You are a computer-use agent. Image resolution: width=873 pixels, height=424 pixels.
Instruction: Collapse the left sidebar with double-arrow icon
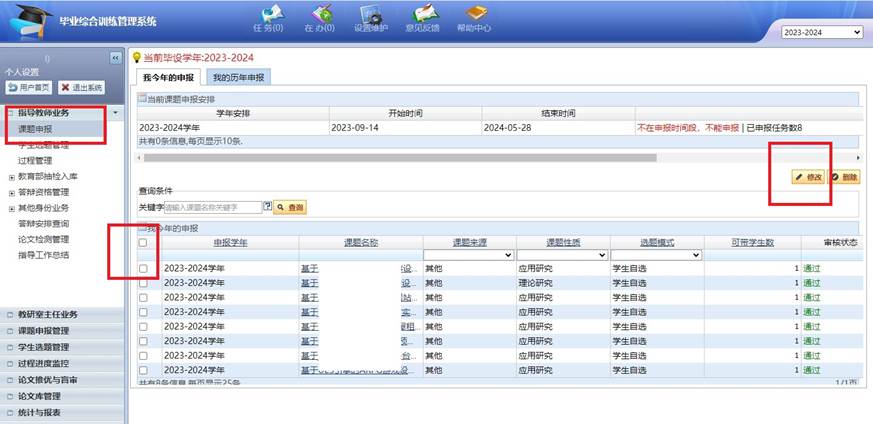(x=114, y=58)
